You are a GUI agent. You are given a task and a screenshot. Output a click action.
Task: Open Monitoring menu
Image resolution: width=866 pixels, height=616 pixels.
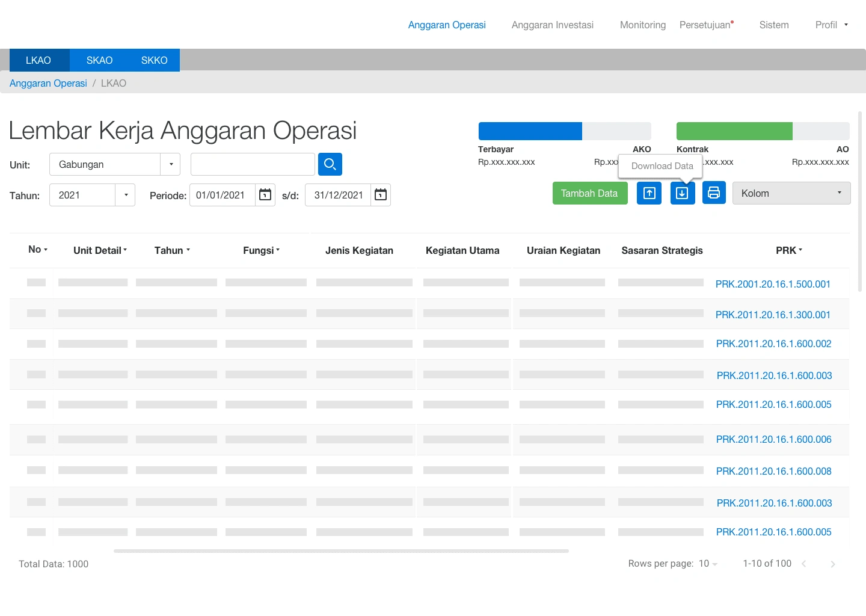[x=643, y=25]
